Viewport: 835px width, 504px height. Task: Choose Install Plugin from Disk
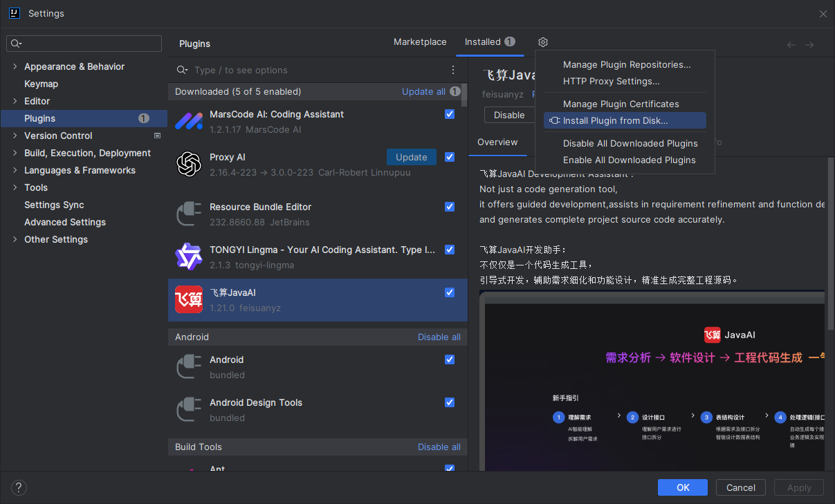pyautogui.click(x=625, y=120)
